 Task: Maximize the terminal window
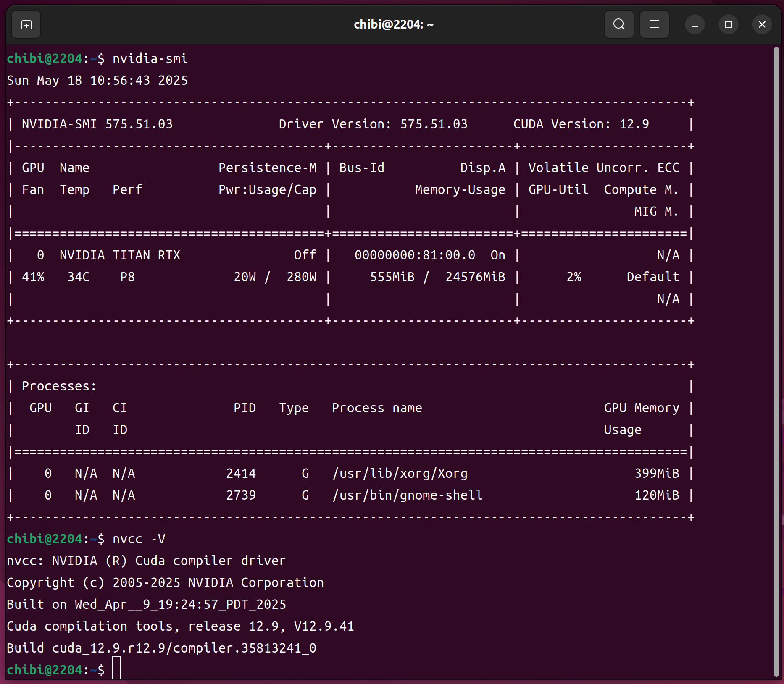[x=728, y=25]
